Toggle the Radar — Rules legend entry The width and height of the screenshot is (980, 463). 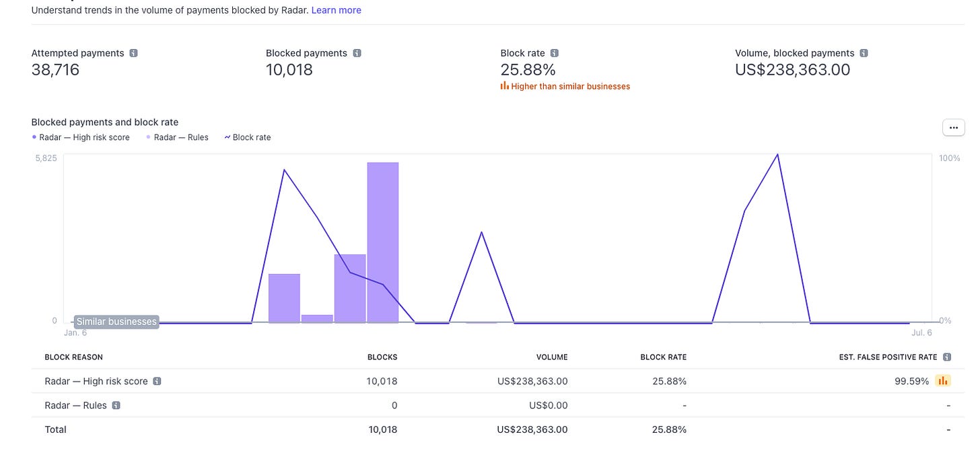[x=177, y=137]
